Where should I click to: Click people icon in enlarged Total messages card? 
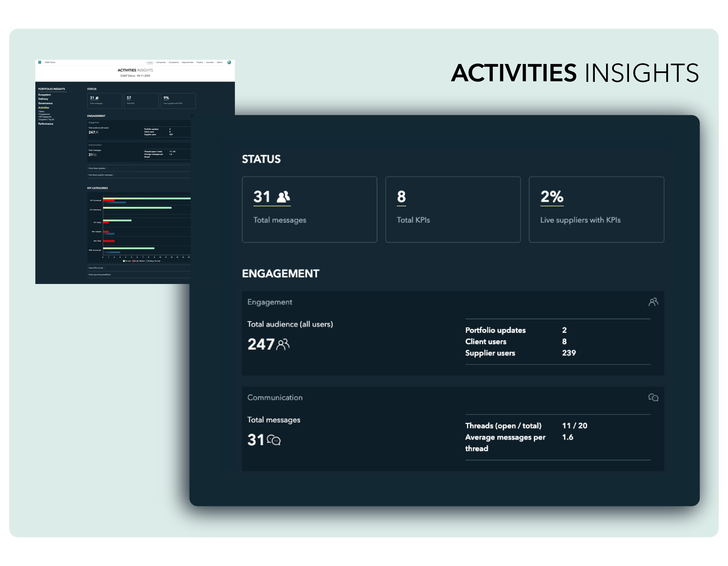[283, 197]
